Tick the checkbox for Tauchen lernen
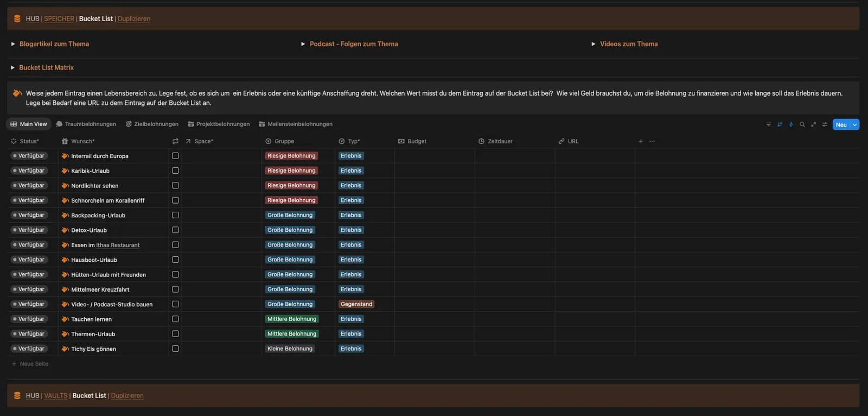The image size is (868, 416). point(175,319)
